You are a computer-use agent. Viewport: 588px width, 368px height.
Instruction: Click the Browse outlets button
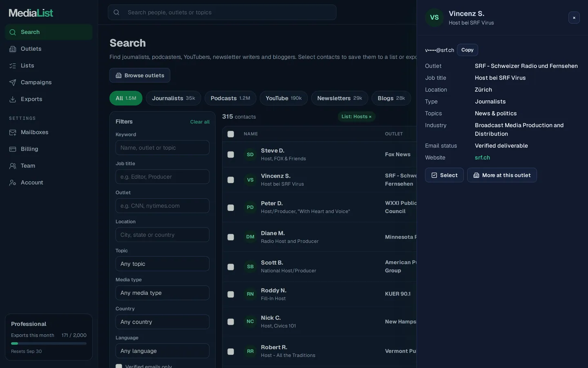click(140, 75)
